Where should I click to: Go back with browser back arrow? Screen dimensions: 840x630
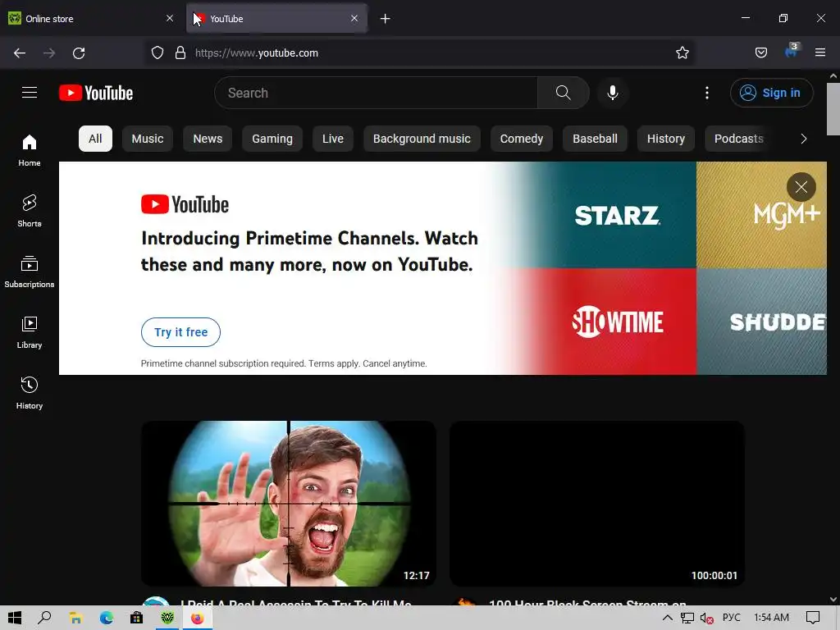20,53
